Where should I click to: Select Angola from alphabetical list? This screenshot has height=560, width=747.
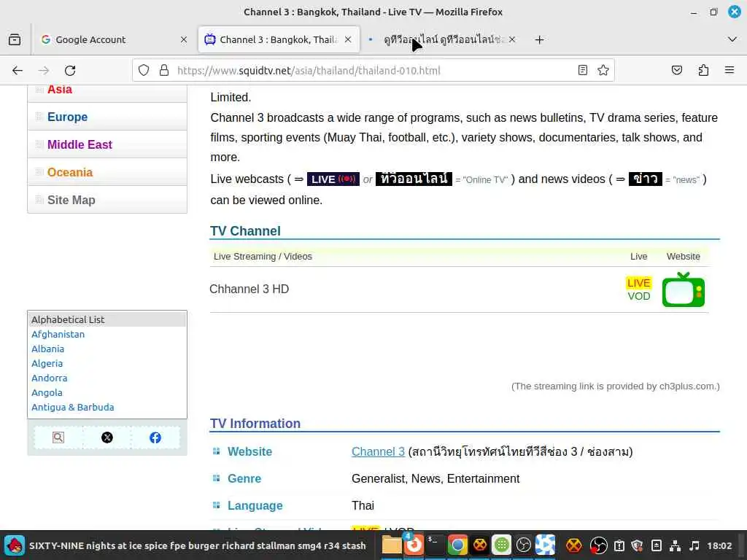[47, 393]
